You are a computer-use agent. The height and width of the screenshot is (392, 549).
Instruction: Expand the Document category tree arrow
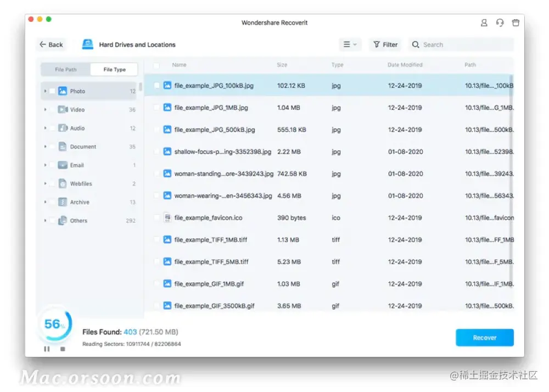coord(45,147)
